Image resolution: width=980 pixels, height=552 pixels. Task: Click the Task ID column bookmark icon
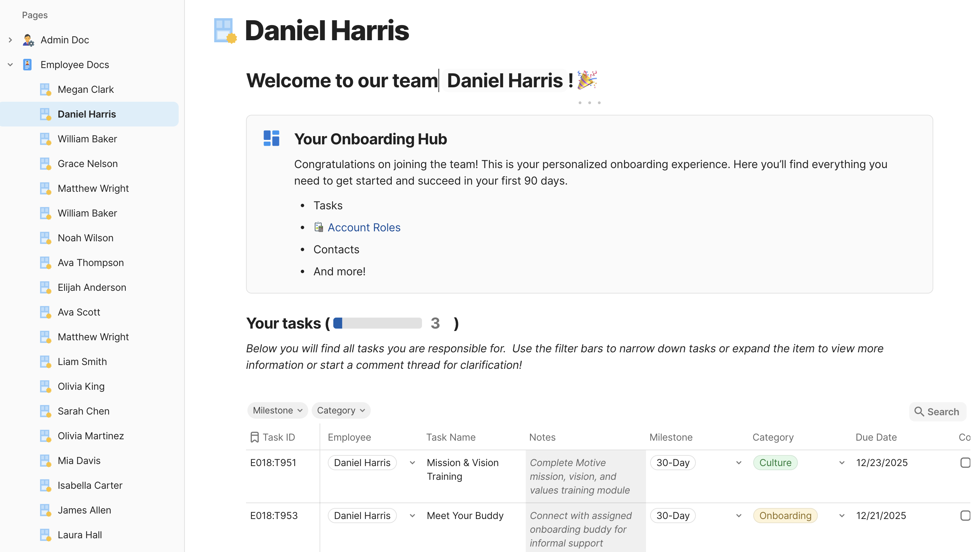(255, 437)
